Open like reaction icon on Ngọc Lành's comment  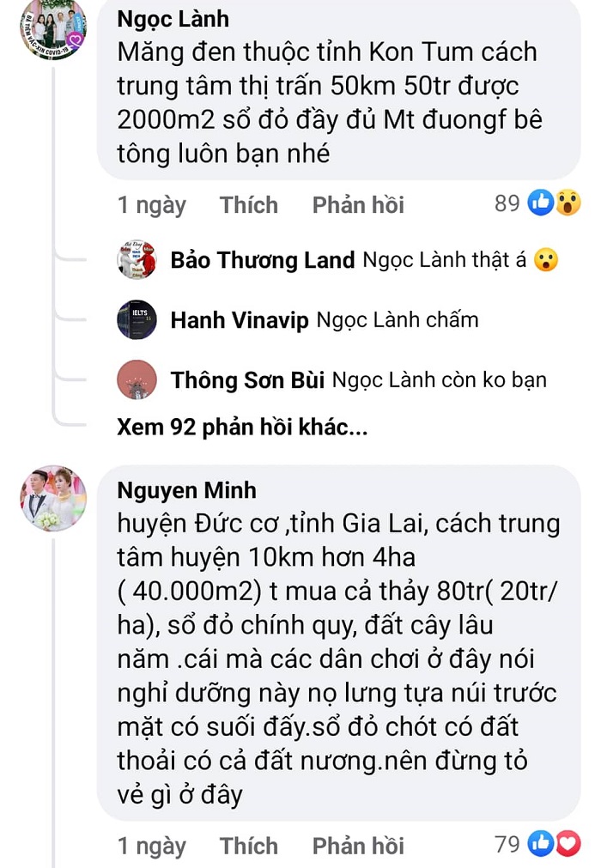click(541, 203)
